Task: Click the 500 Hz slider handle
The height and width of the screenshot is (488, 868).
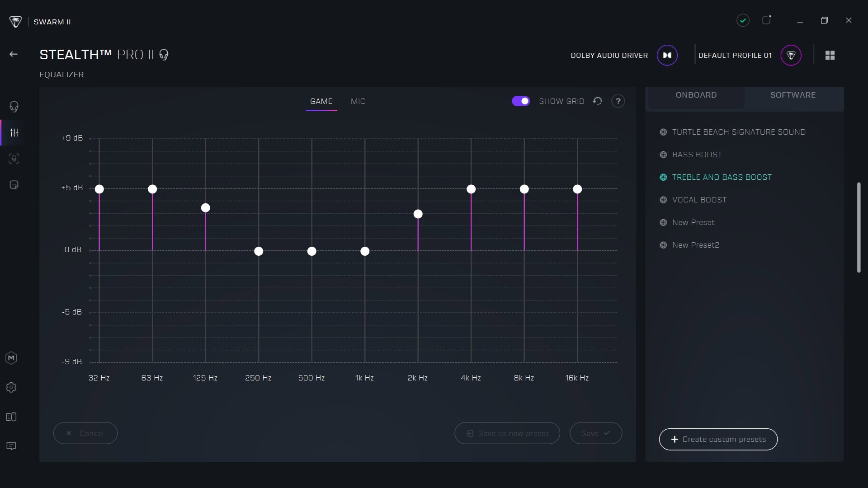Action: pos(312,251)
